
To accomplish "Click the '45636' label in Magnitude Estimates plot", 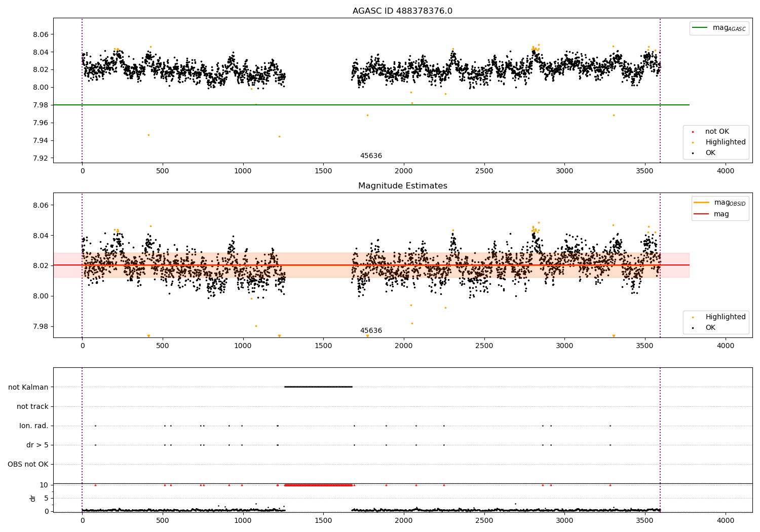I will 371,331.
